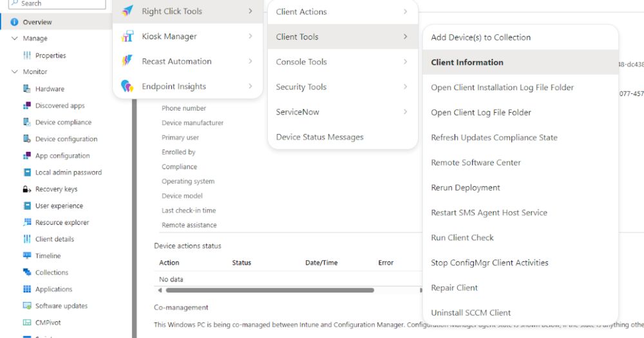Collapse the Monitor section chevron

point(15,71)
